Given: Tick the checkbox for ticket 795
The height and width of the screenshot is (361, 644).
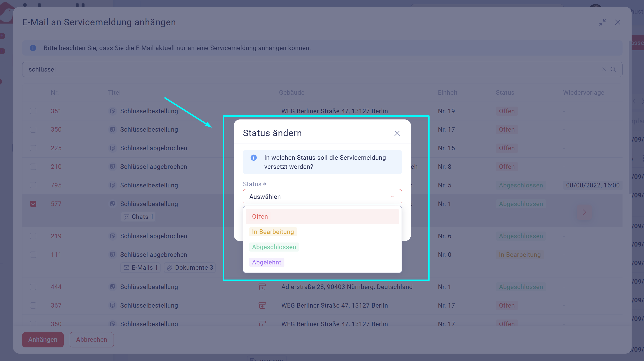Looking at the screenshot, I should coord(33,185).
